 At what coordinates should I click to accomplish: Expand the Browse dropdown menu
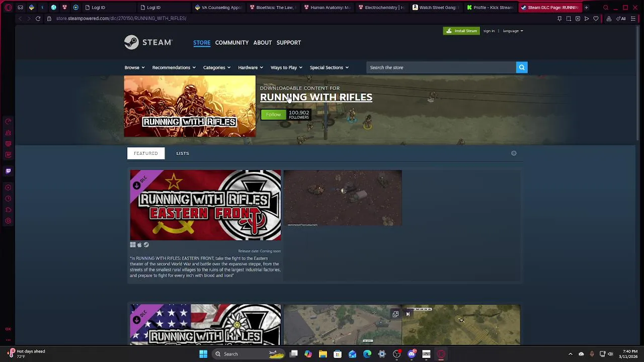134,67
